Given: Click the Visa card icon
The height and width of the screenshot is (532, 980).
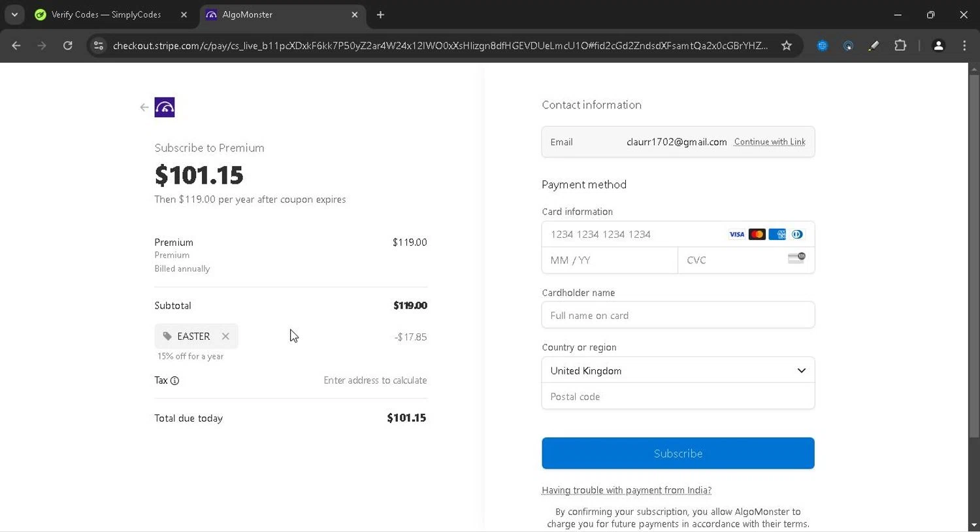Looking at the screenshot, I should [x=736, y=235].
